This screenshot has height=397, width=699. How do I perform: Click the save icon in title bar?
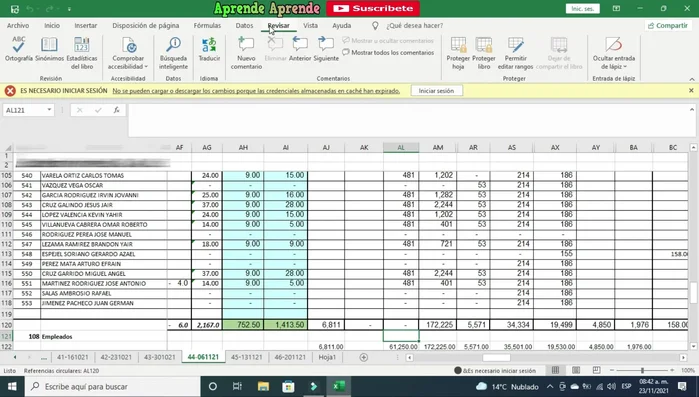point(15,8)
